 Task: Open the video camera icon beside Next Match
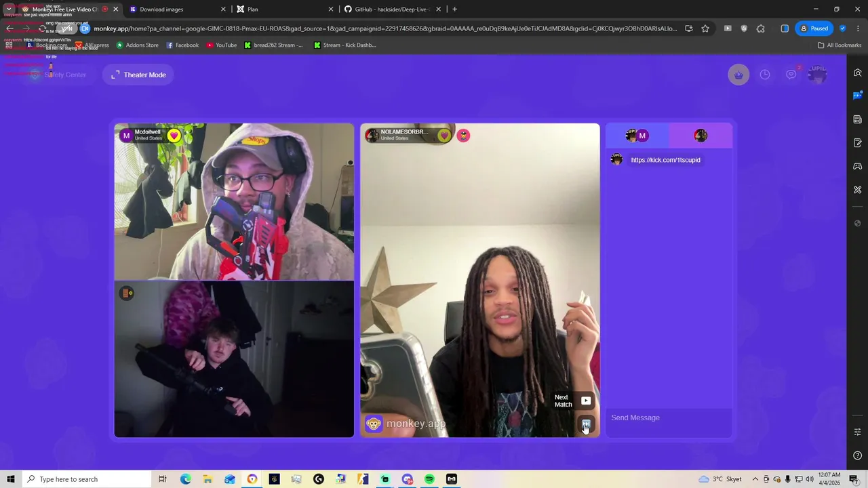pos(586,401)
